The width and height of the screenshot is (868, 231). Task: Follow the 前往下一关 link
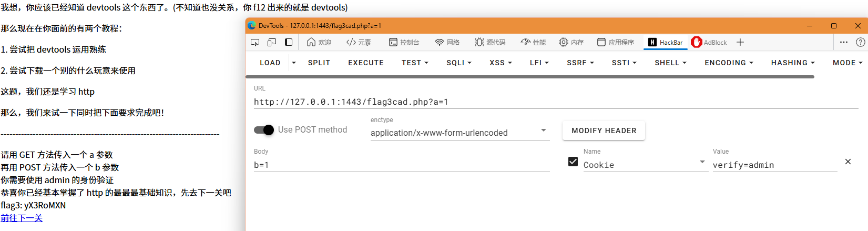pyautogui.click(x=22, y=218)
